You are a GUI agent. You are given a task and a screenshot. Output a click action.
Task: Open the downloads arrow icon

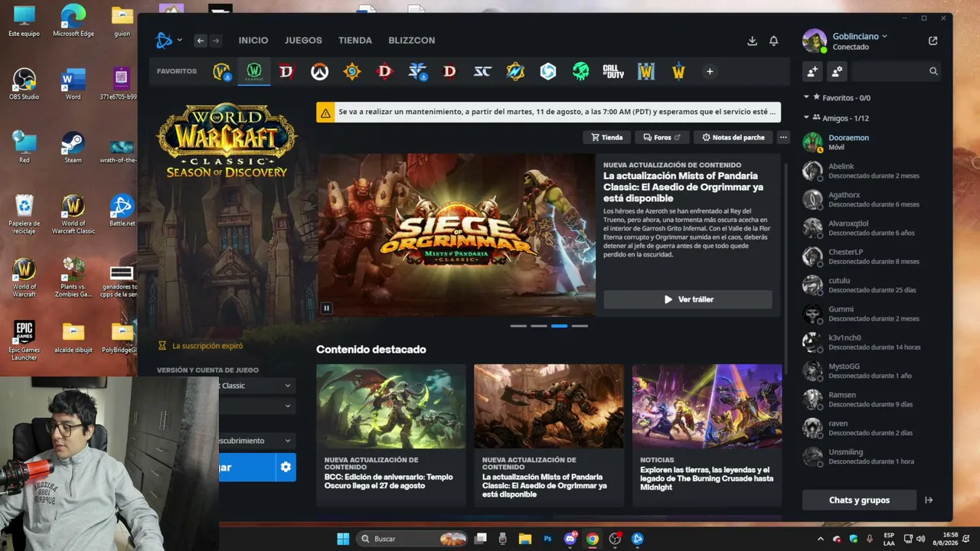pos(752,41)
